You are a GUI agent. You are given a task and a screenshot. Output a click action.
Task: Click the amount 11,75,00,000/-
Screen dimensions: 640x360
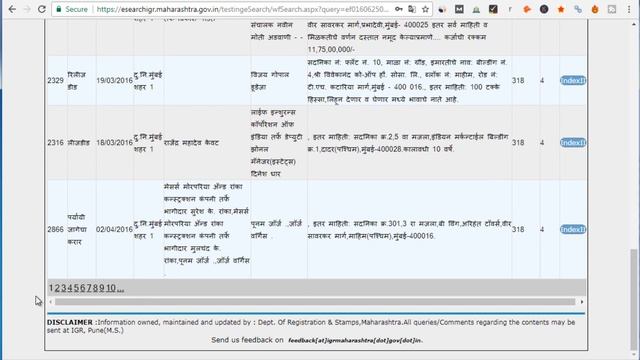pyautogui.click(x=331, y=49)
